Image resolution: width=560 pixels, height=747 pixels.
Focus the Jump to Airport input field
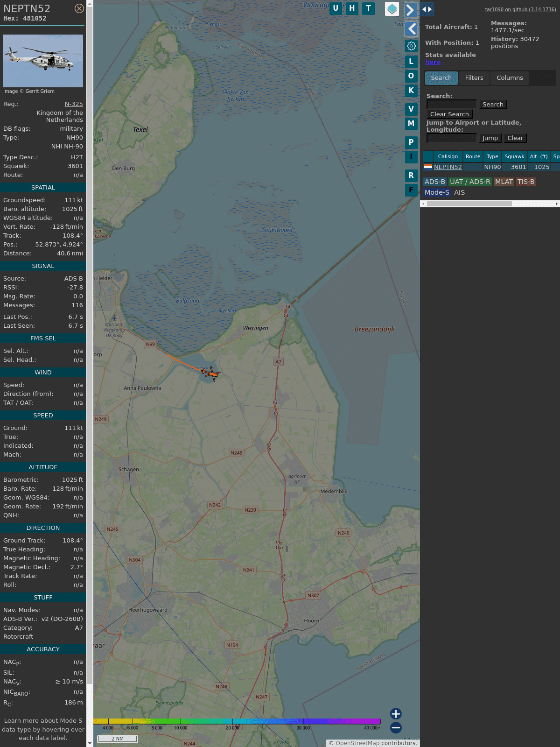click(452, 138)
